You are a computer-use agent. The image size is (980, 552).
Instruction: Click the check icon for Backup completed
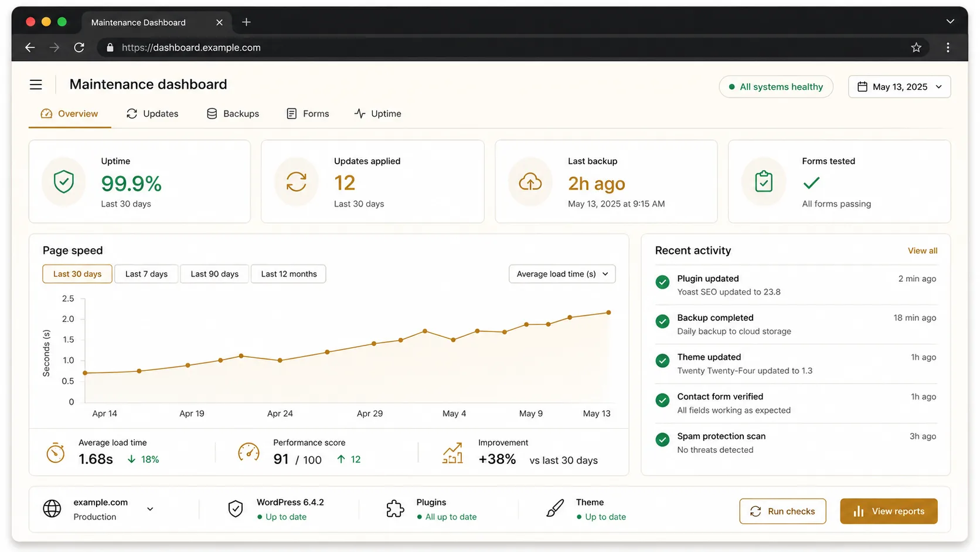662,321
